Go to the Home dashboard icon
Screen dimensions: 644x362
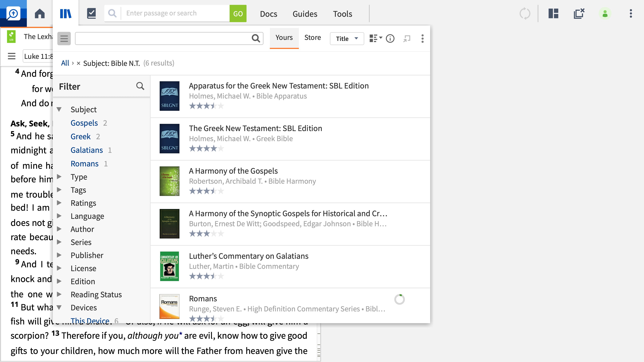tap(40, 13)
